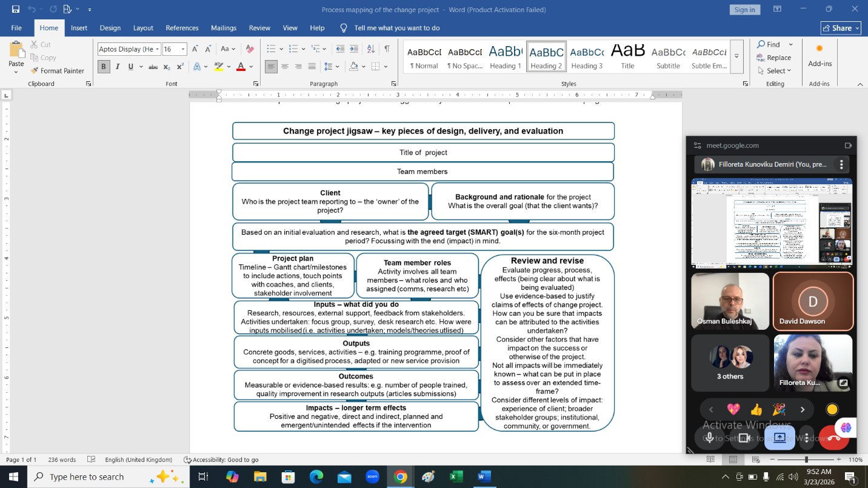
Task: Open line and paragraph spacing options
Action: click(x=331, y=67)
